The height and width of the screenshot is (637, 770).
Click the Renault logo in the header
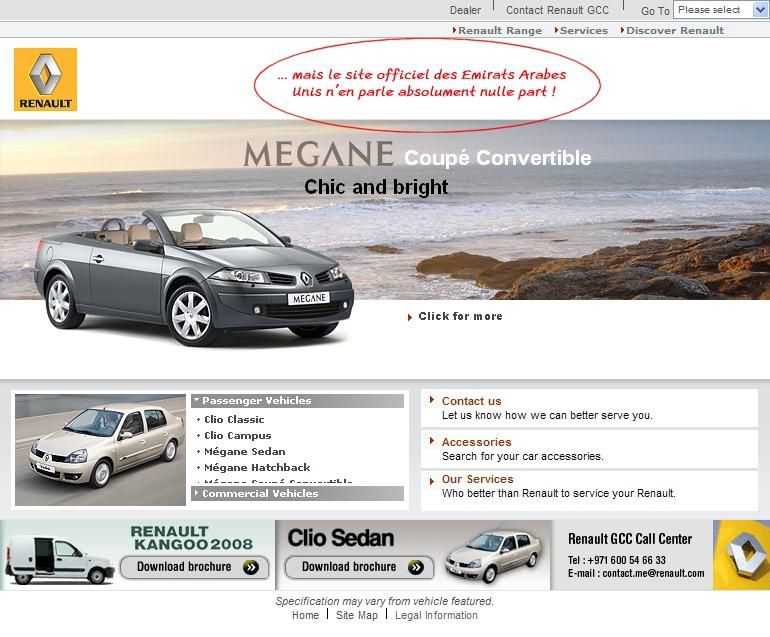pos(45,80)
